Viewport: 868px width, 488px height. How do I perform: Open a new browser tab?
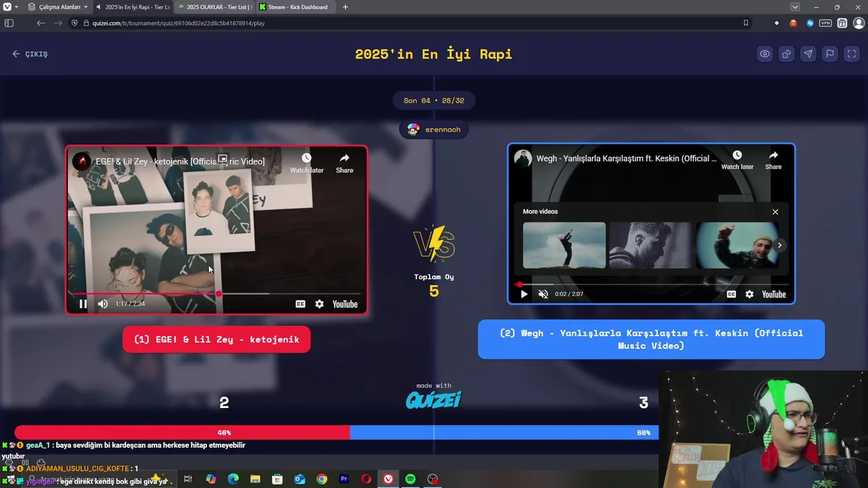(345, 7)
